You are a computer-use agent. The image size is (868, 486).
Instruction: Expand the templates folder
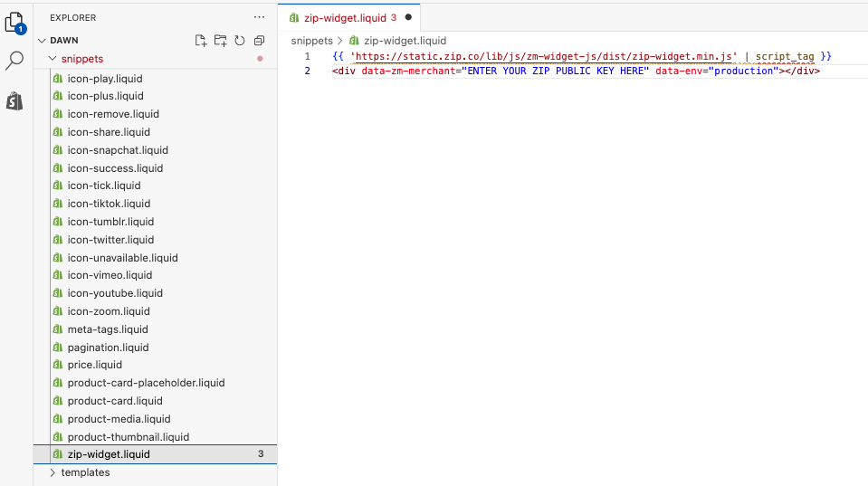[x=52, y=472]
